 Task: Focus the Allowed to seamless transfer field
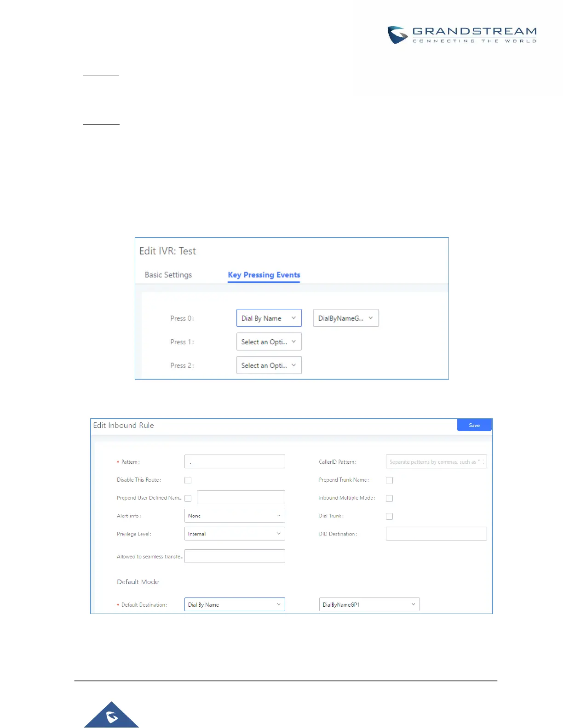[x=235, y=556]
